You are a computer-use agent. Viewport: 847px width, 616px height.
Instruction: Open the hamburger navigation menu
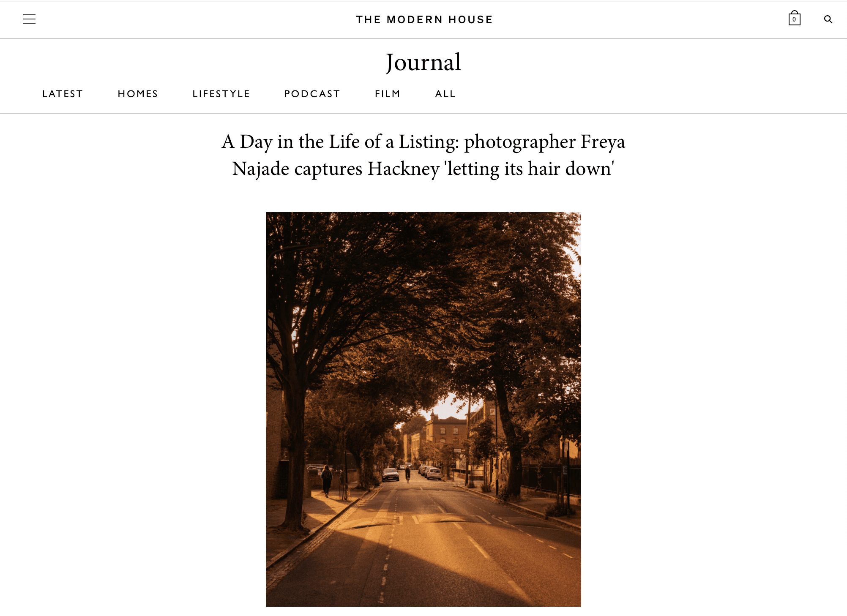click(29, 19)
